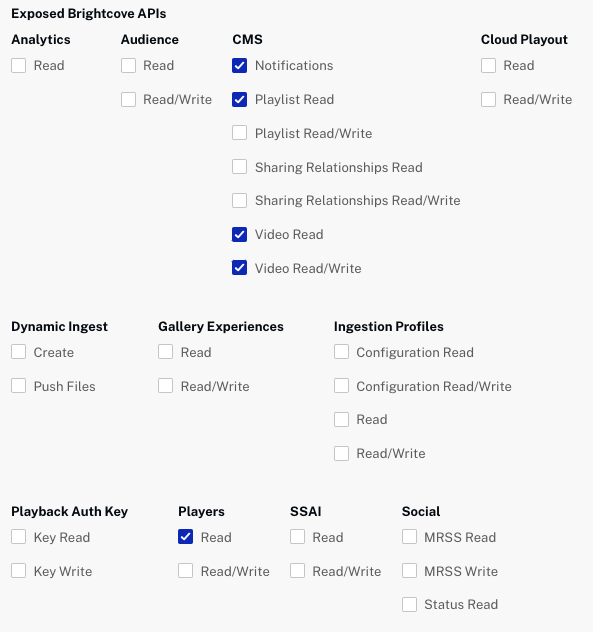This screenshot has width=593, height=632.
Task: Uncheck the CMS Notifications checkbox
Action: [x=239, y=65]
